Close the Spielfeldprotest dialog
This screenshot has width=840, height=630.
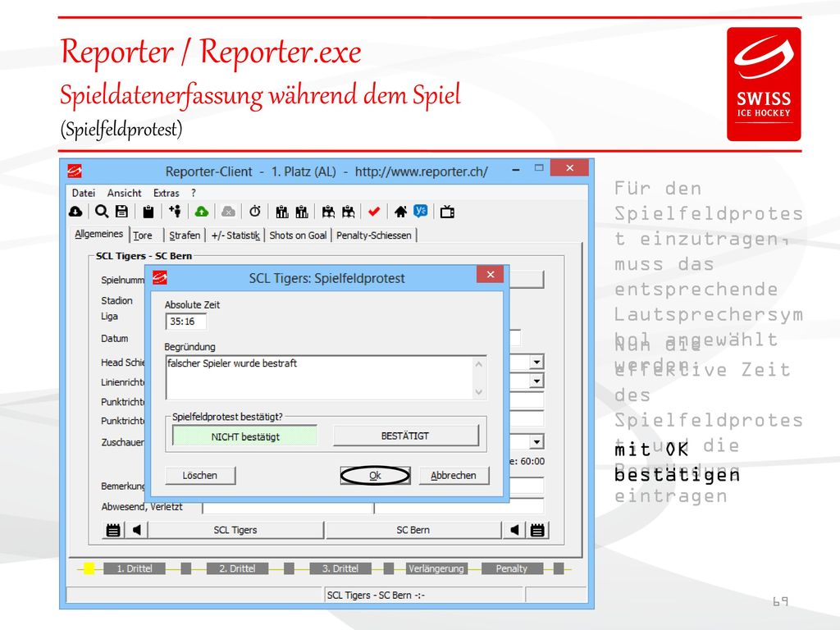coord(491,274)
